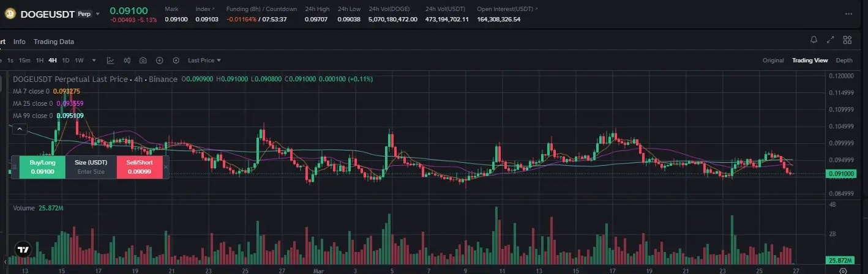868x274 pixels.
Task: Set interval to 1s
Action: (10, 61)
